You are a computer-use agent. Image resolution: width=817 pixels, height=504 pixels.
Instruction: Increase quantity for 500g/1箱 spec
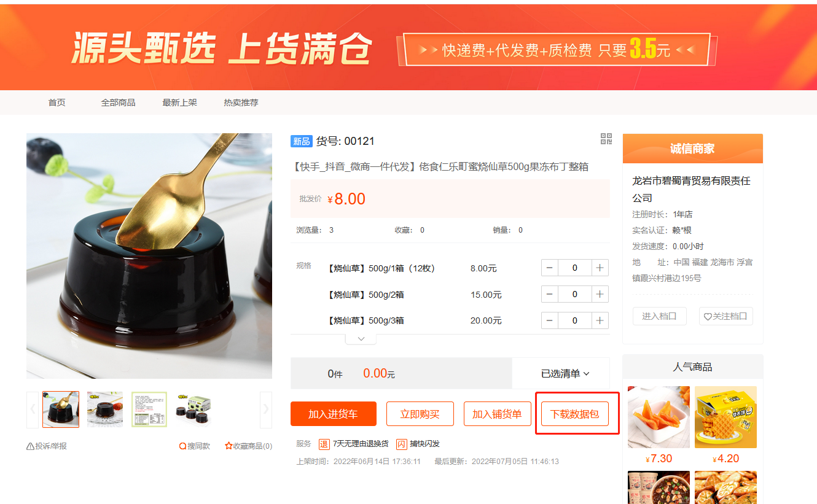click(x=600, y=268)
